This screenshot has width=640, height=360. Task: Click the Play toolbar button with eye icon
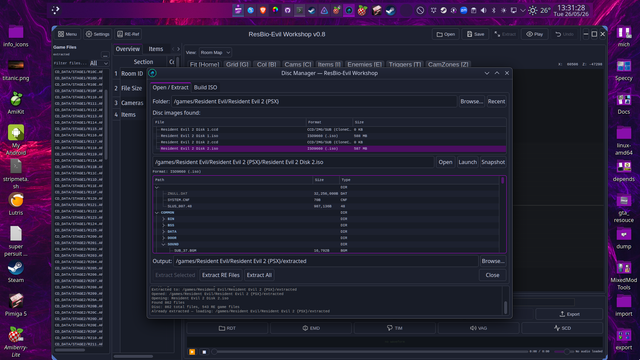(x=534, y=34)
